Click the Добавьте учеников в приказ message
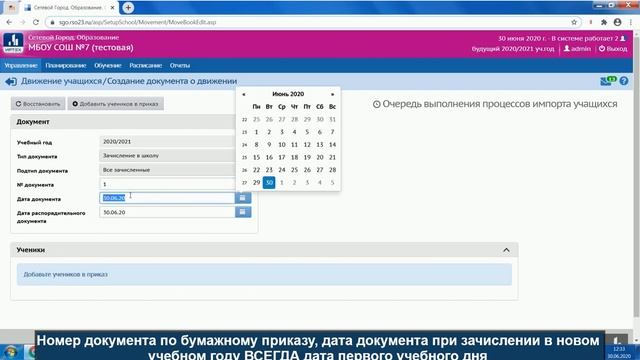The image size is (640, 360). [264, 274]
